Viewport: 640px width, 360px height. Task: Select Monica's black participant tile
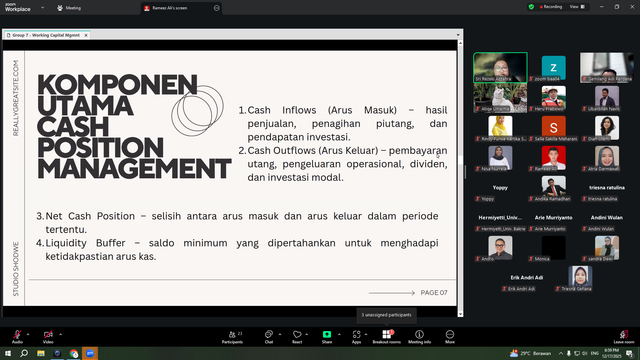[553, 248]
